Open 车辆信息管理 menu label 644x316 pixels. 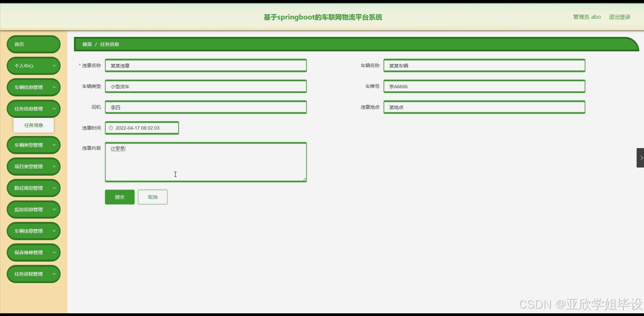tap(28, 87)
